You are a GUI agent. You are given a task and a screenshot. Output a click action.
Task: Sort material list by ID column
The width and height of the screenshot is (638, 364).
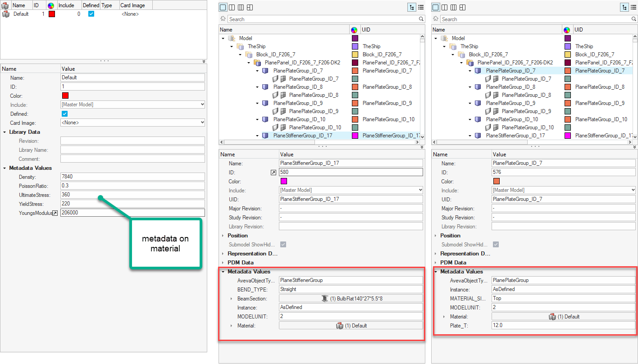coord(39,5)
